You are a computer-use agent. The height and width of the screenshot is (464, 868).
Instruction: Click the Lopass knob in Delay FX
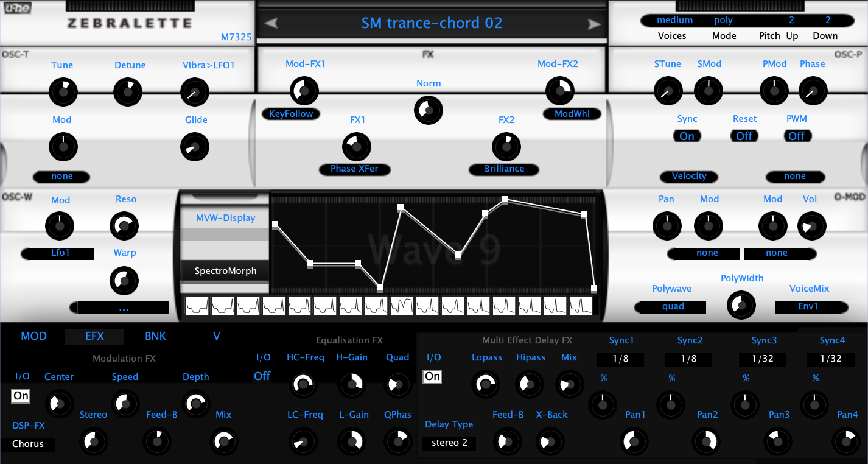pyautogui.click(x=486, y=384)
